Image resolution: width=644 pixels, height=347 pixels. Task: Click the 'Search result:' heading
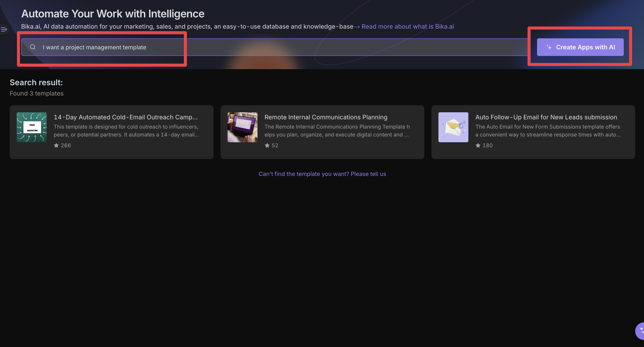click(36, 82)
